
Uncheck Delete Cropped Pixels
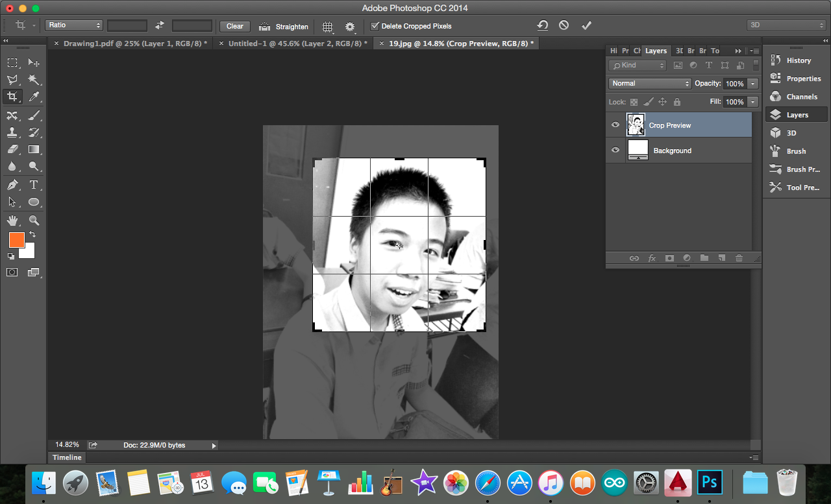[375, 26]
